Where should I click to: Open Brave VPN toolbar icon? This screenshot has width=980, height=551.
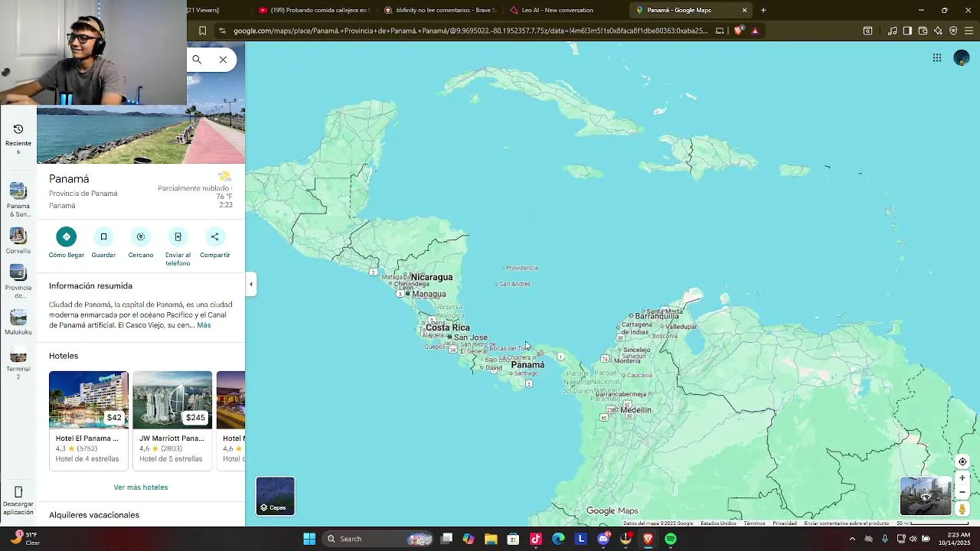[953, 31]
